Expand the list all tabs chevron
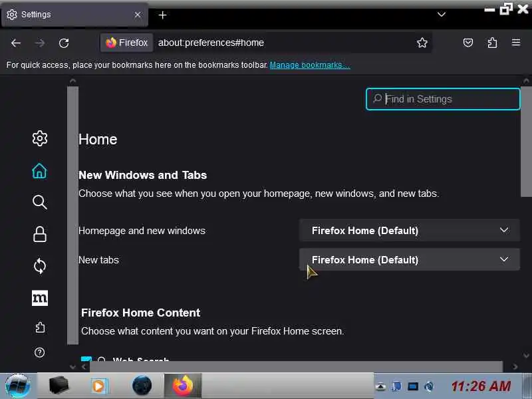Screen dimensions: 532x399 tap(441, 14)
